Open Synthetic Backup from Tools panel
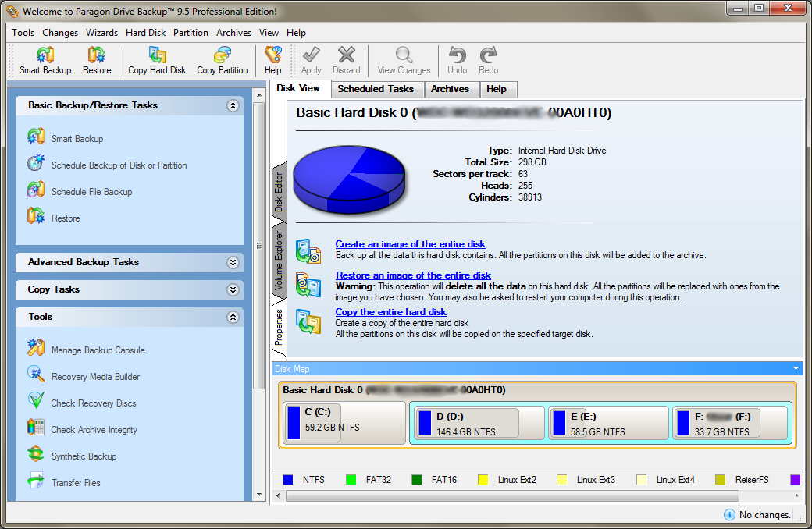The width and height of the screenshot is (812, 529). coord(84,456)
